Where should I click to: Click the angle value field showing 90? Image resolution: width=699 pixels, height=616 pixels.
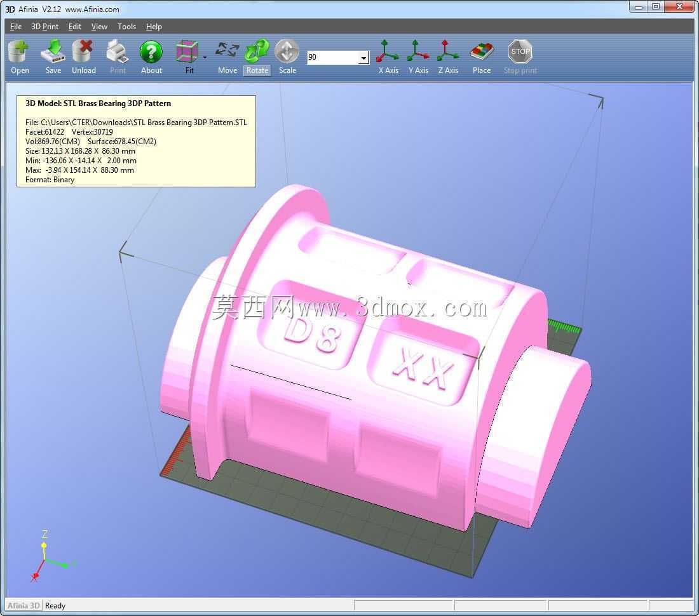(x=332, y=57)
